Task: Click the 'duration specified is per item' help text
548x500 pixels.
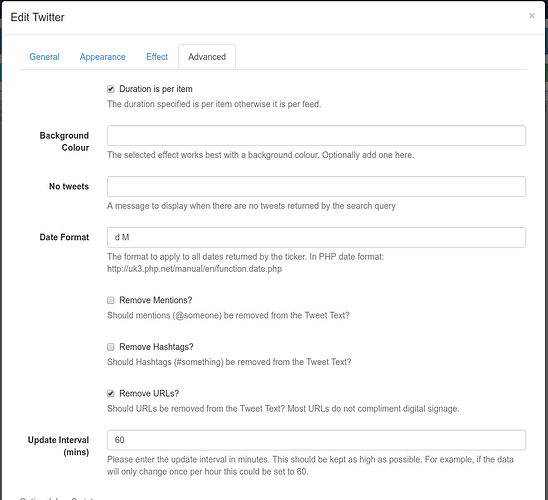Action: pos(214,104)
